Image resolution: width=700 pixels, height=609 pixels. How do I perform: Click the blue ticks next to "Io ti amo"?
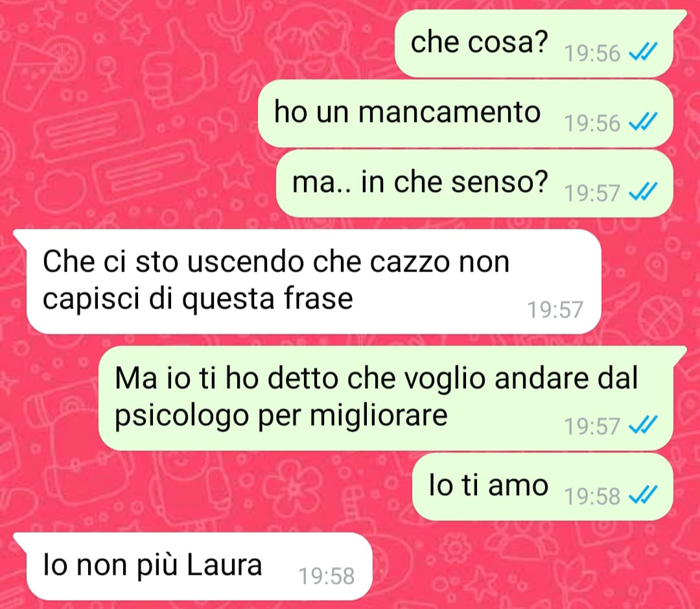coord(643,495)
